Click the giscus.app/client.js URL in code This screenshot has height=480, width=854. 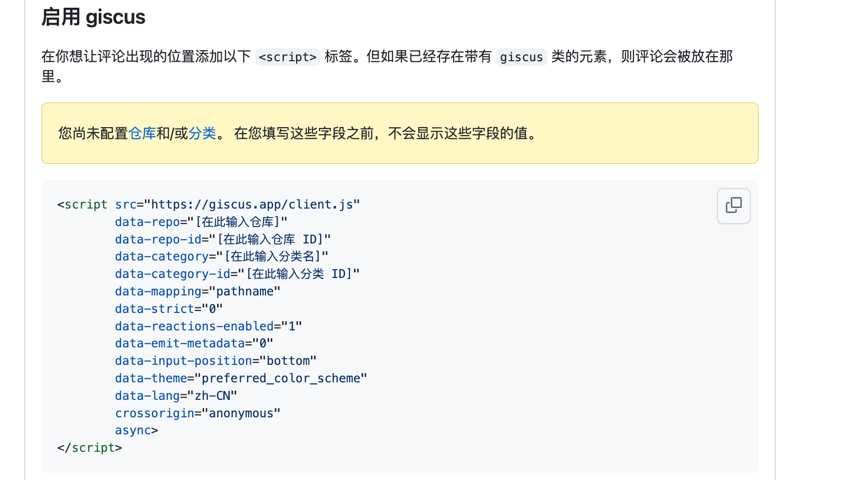[x=251, y=204]
